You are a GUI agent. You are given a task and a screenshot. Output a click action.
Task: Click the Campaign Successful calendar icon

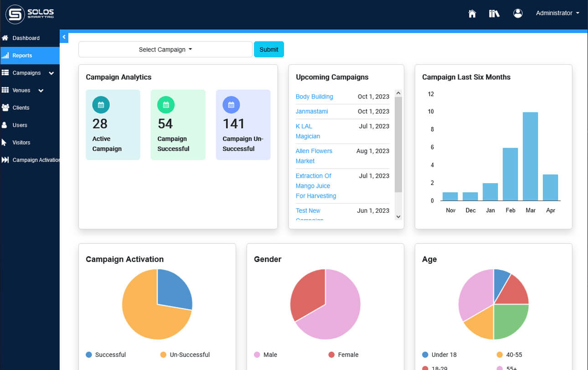tap(166, 105)
